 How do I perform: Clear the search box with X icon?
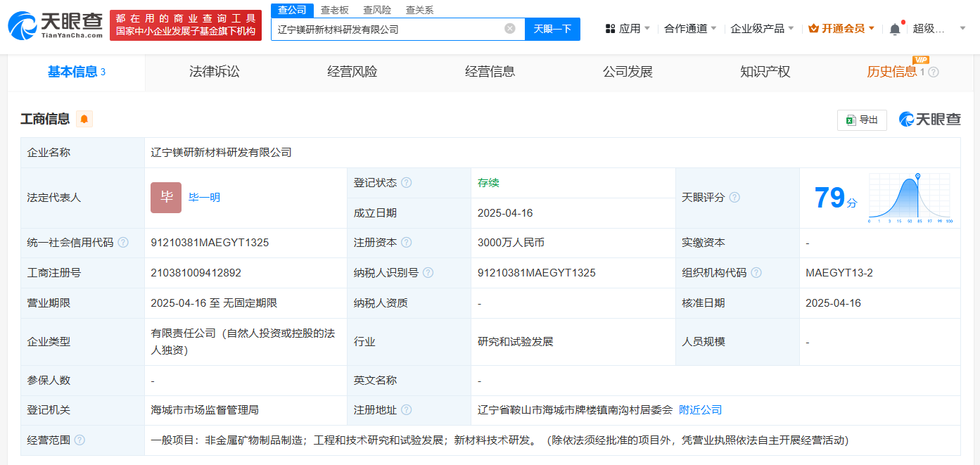point(510,29)
